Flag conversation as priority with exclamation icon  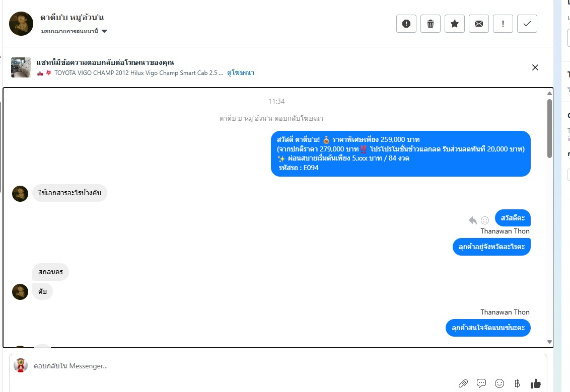click(x=503, y=24)
